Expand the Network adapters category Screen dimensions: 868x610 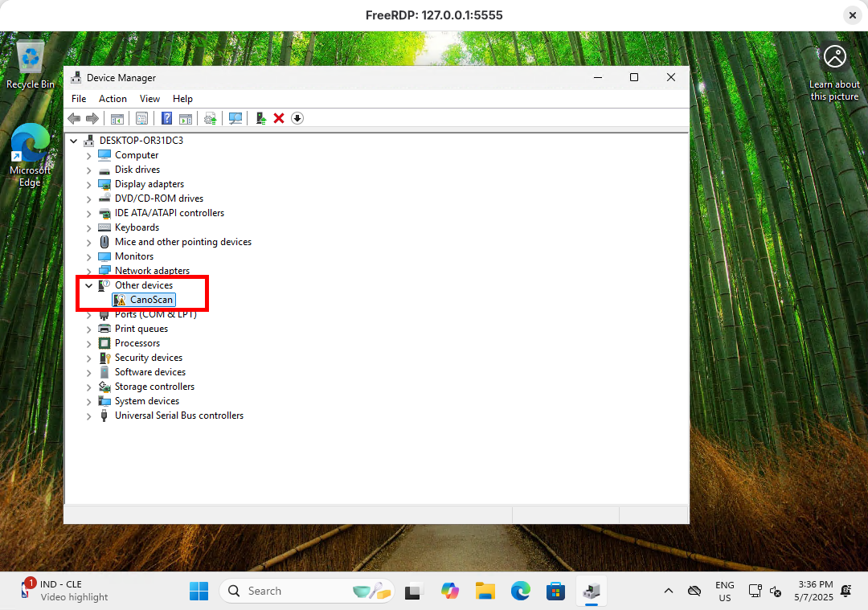pos(88,270)
